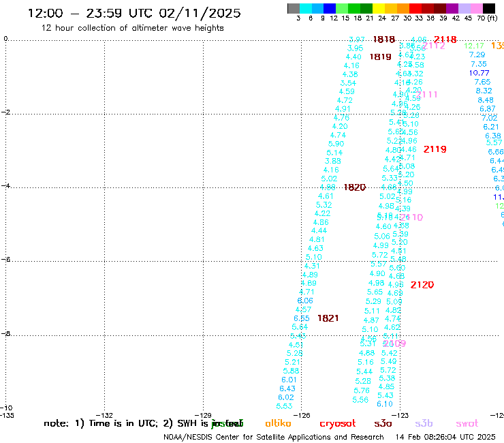Click the s3a time label 1821

(x=328, y=318)
